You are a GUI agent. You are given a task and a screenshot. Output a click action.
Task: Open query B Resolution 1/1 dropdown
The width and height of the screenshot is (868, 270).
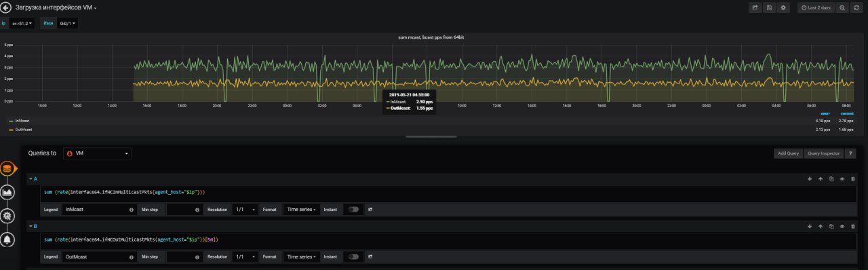tap(245, 257)
